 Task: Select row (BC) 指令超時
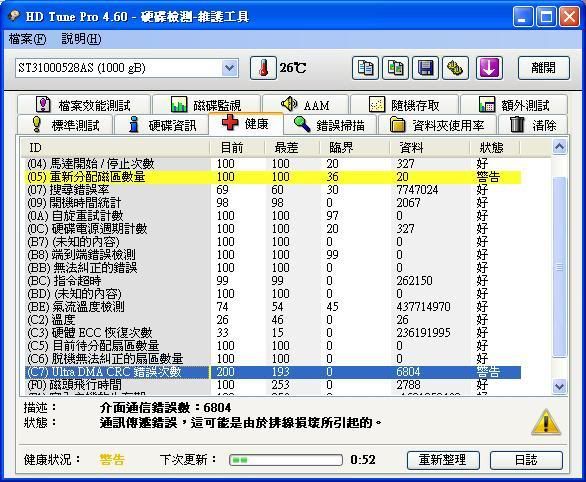pos(274,281)
